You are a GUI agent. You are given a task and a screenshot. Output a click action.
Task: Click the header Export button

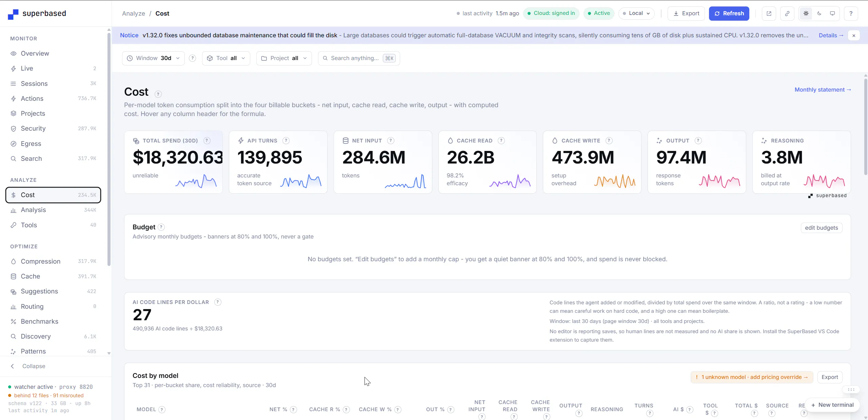(x=686, y=14)
